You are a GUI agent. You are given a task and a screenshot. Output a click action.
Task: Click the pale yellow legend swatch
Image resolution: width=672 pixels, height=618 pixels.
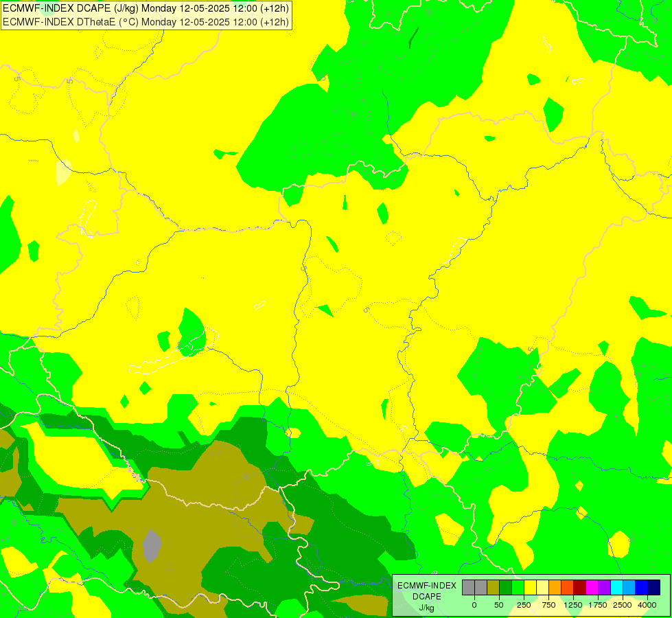542,587
